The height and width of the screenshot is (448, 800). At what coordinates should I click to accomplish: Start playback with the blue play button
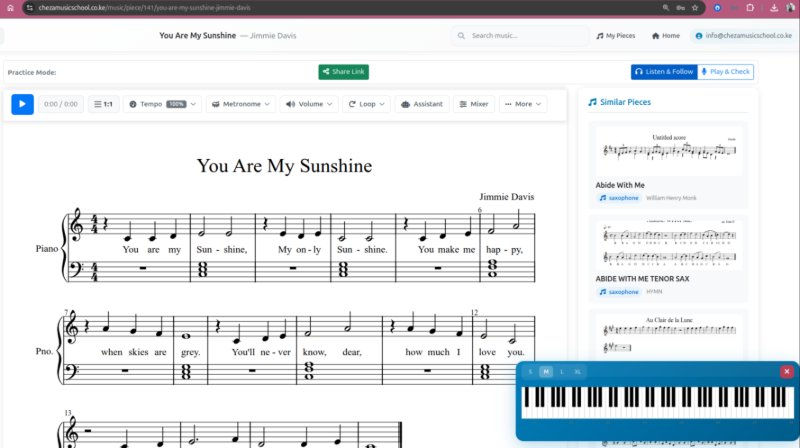tap(22, 104)
